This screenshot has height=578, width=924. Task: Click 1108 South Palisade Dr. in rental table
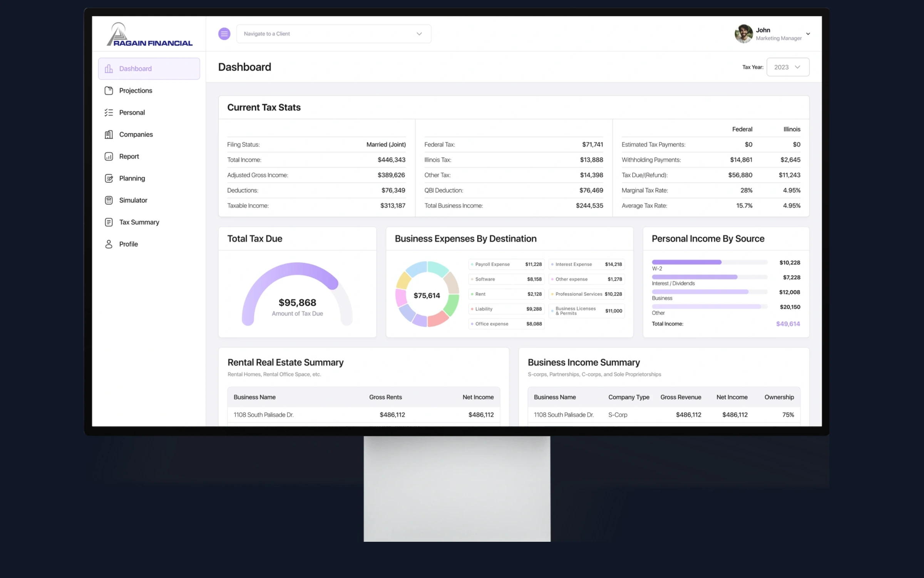[264, 415]
